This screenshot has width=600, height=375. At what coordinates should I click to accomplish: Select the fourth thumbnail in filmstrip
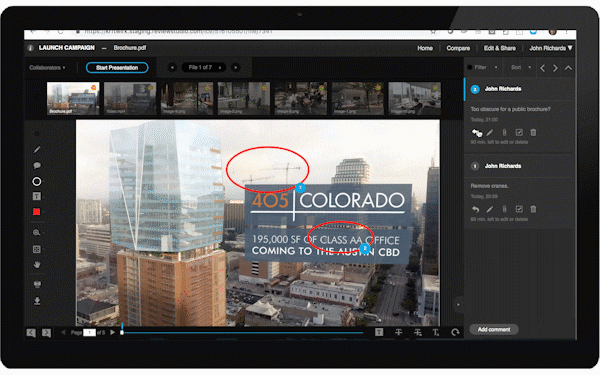(244, 98)
